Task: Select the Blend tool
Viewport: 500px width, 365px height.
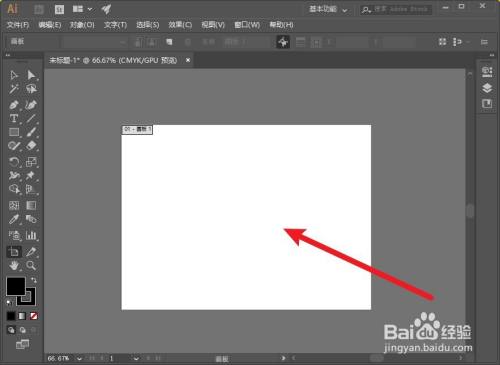Action: [x=31, y=219]
